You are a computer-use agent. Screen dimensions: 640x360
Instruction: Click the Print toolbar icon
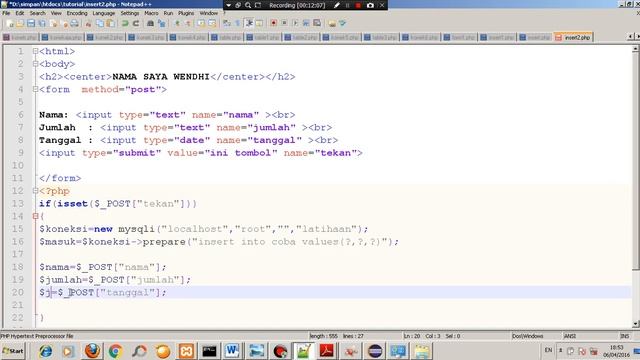tap(74, 23)
